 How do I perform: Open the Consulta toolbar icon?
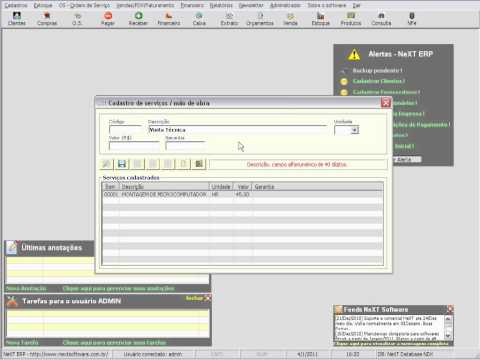pos(381,19)
